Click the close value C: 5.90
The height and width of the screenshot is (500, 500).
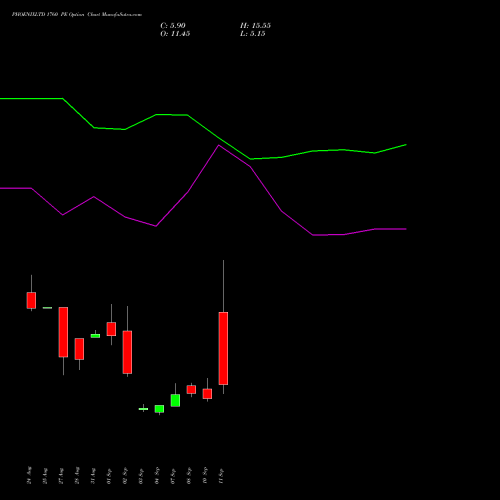point(173,26)
